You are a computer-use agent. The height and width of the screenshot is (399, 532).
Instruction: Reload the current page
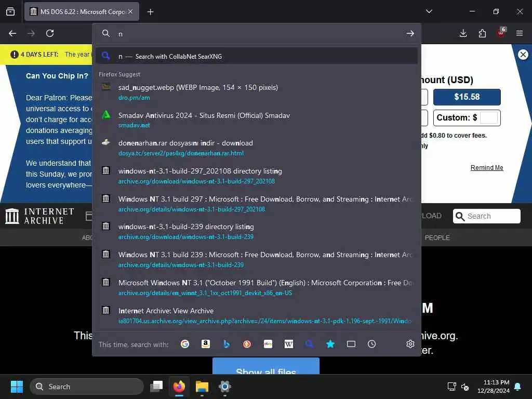pyautogui.click(x=50, y=33)
